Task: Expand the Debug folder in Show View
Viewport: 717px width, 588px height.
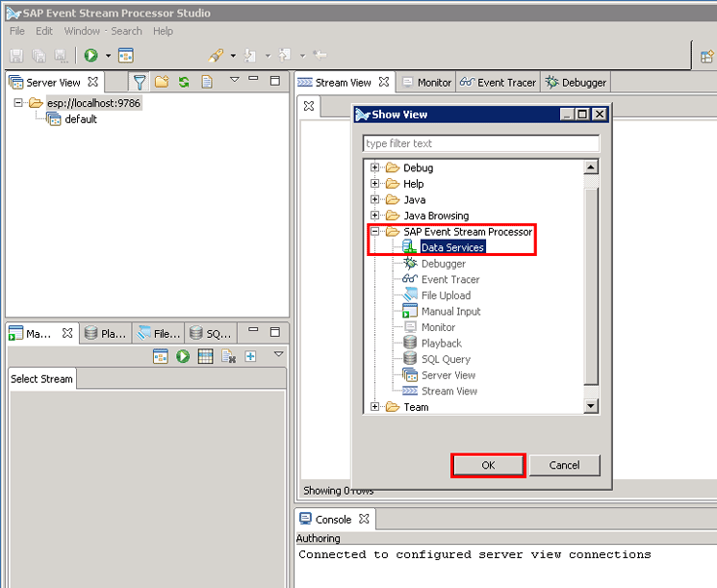Action: point(375,168)
